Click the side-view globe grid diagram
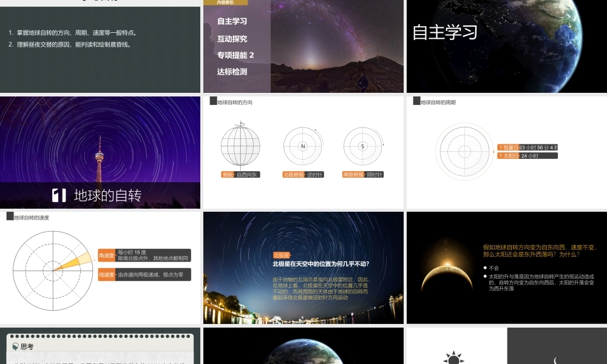This screenshot has width=607, height=364. pos(240,146)
